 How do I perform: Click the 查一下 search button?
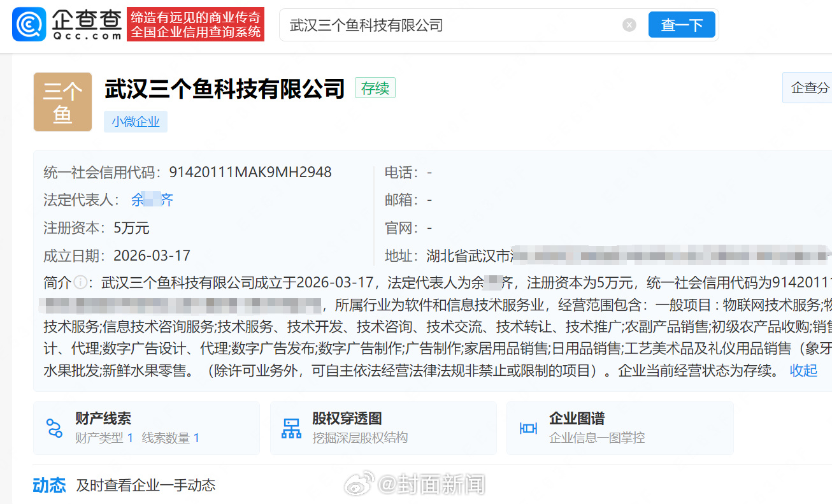pyautogui.click(x=682, y=25)
